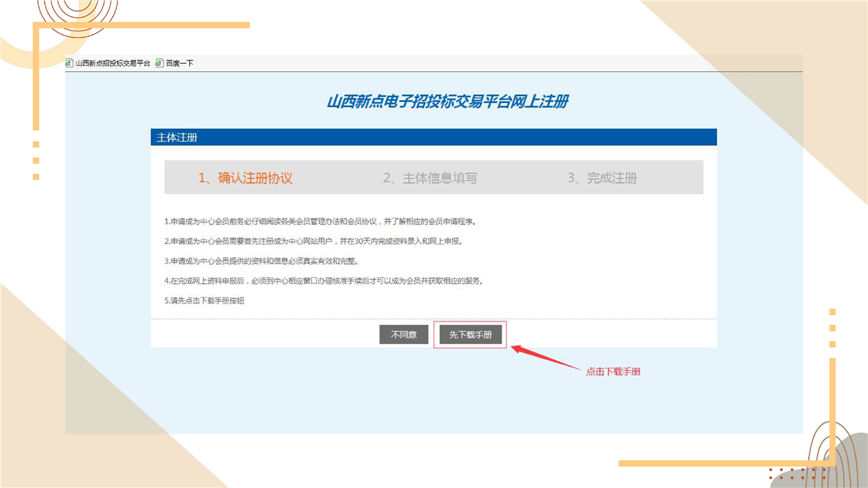The width and height of the screenshot is (868, 488).
Task: Click agreement item 5 请先点击下载手册按钮
Action: (x=204, y=300)
